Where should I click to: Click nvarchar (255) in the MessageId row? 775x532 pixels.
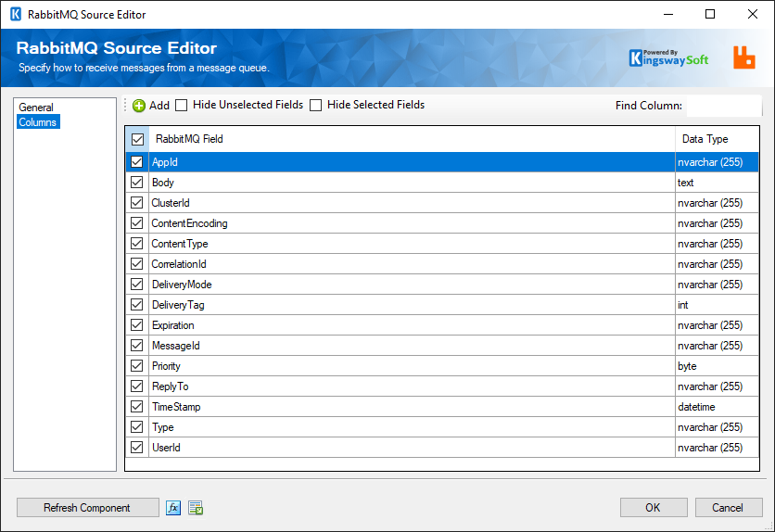click(x=710, y=346)
